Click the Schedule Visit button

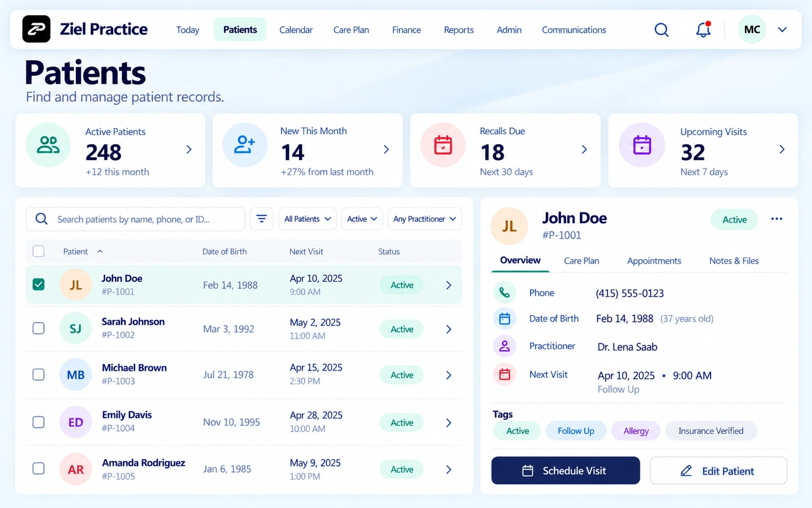(566, 471)
